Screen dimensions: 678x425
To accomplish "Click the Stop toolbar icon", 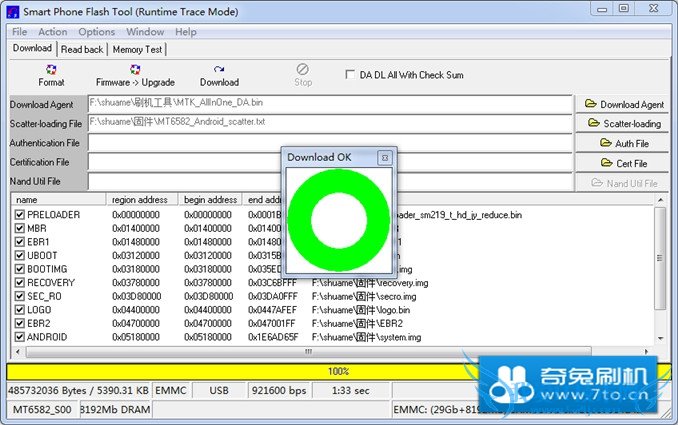I will pyautogui.click(x=303, y=70).
